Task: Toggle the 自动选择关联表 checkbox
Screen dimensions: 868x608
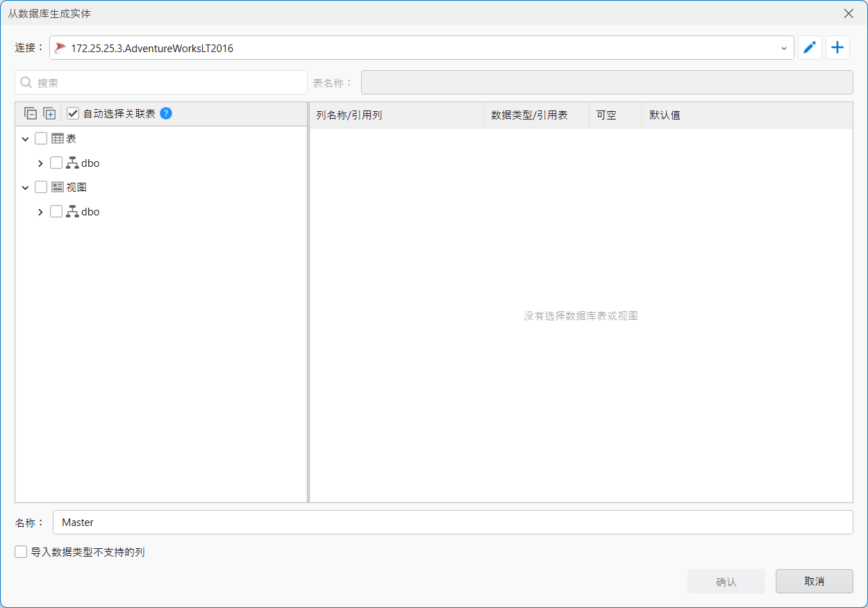Action: 73,113
